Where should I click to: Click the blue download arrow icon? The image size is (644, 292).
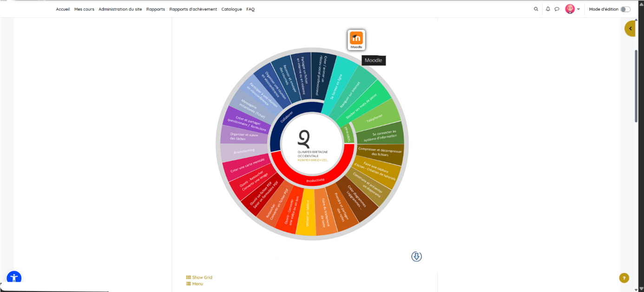click(x=416, y=257)
